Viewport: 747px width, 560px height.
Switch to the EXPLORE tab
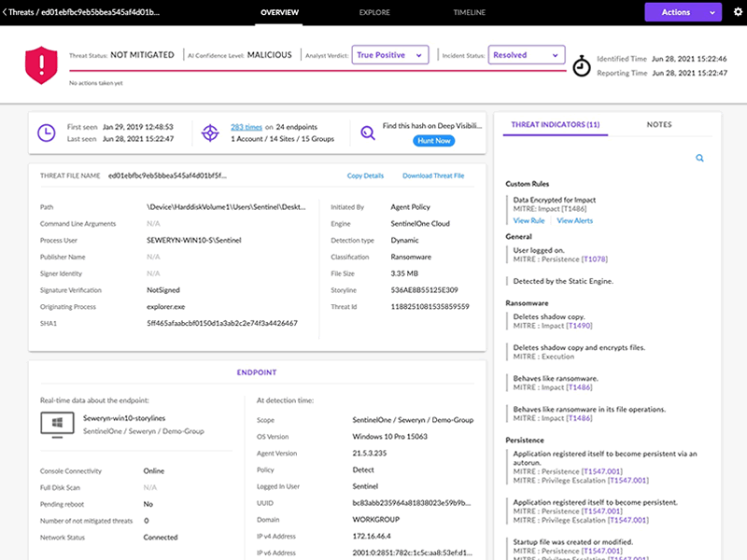(374, 12)
